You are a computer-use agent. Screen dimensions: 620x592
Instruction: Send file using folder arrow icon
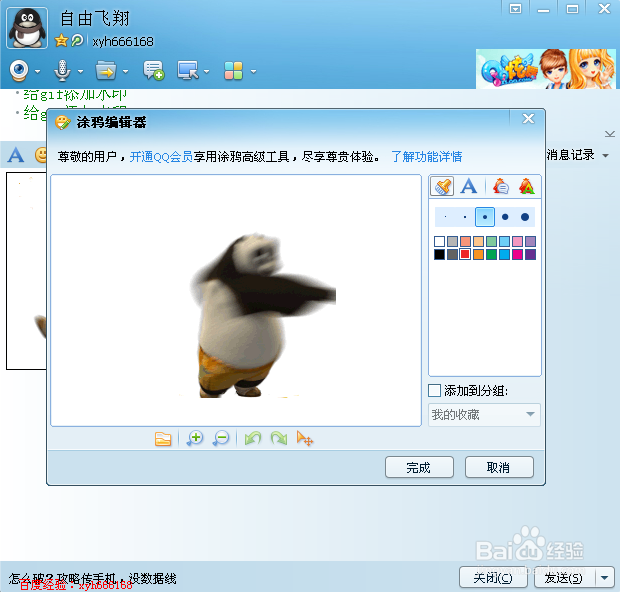pyautogui.click(x=106, y=71)
